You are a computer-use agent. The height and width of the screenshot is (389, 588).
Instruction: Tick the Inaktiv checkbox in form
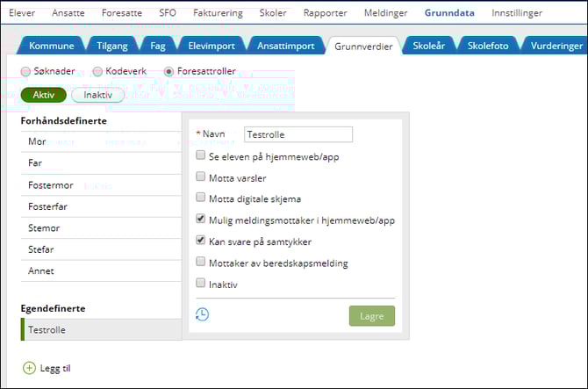201,284
